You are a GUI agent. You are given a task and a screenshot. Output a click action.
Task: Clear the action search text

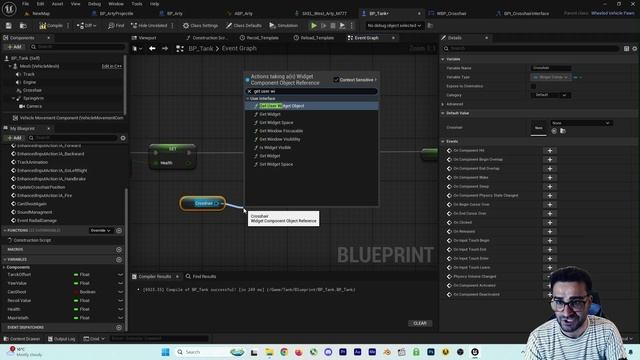249,91
